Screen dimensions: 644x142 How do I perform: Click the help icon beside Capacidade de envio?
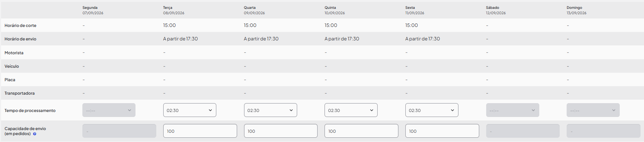click(35, 134)
